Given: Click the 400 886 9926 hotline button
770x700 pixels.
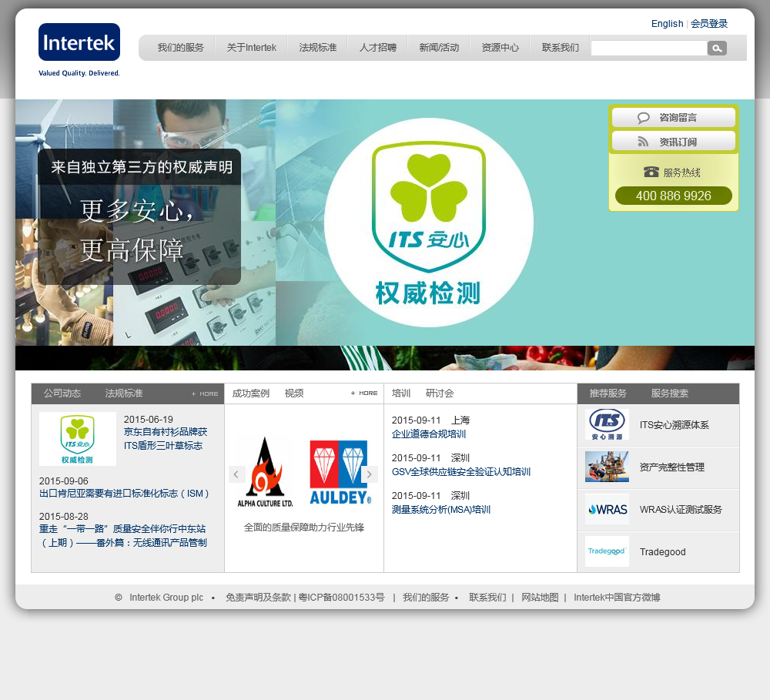Looking at the screenshot, I should pos(673,196).
